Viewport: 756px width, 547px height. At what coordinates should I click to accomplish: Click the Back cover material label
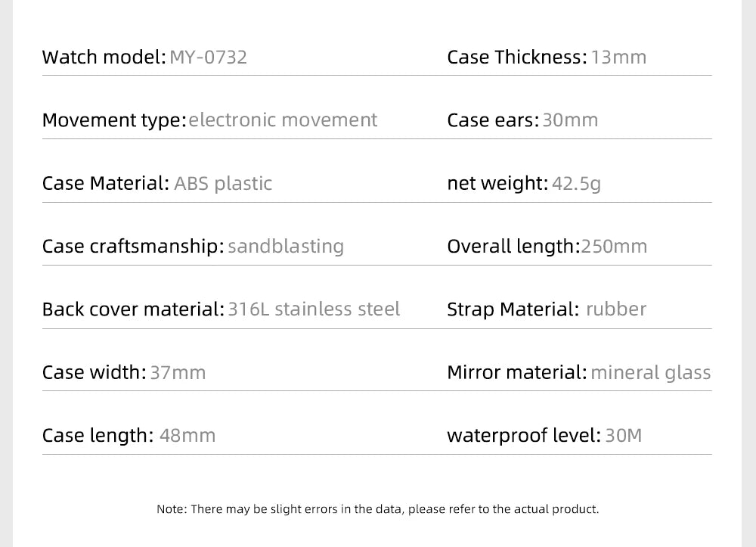133,309
